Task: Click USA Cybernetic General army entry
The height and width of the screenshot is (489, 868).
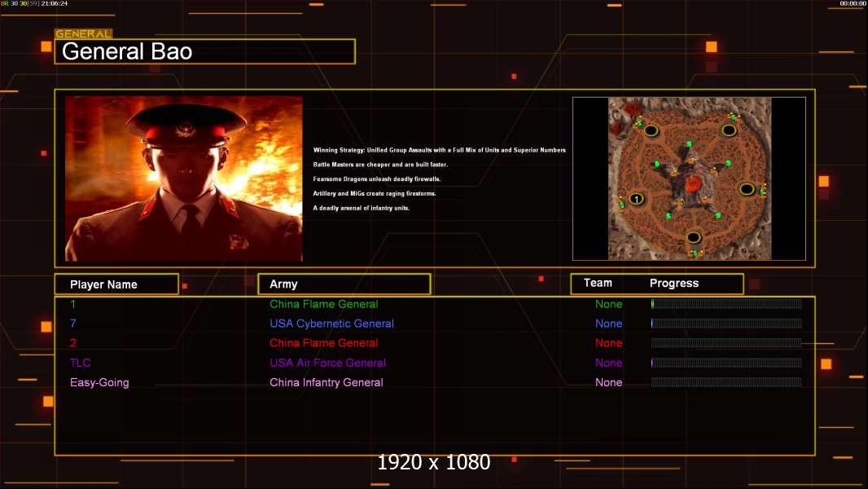Action: [x=331, y=324]
